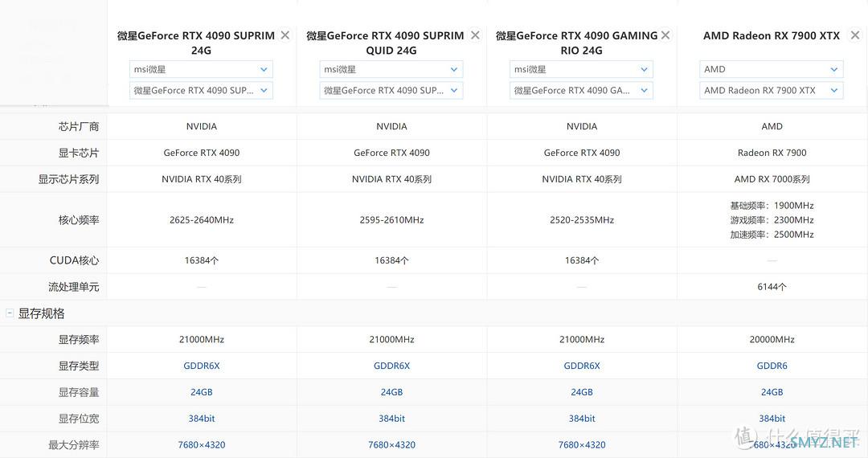Click NVIDIA vendor cell in SUPRIM 24G column

(202, 127)
